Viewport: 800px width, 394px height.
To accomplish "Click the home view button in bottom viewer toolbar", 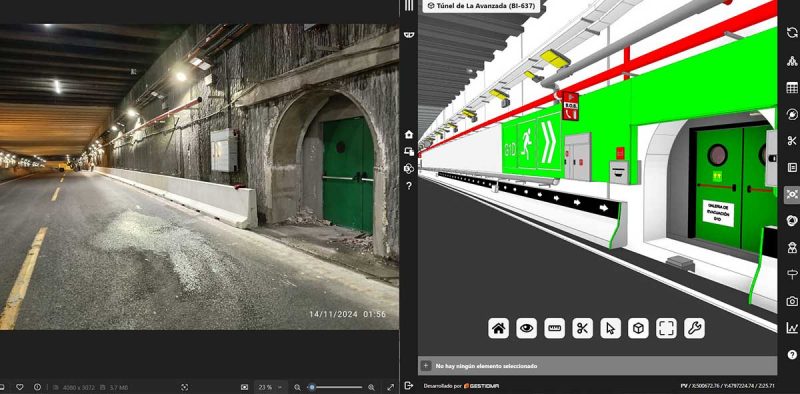I will (498, 328).
